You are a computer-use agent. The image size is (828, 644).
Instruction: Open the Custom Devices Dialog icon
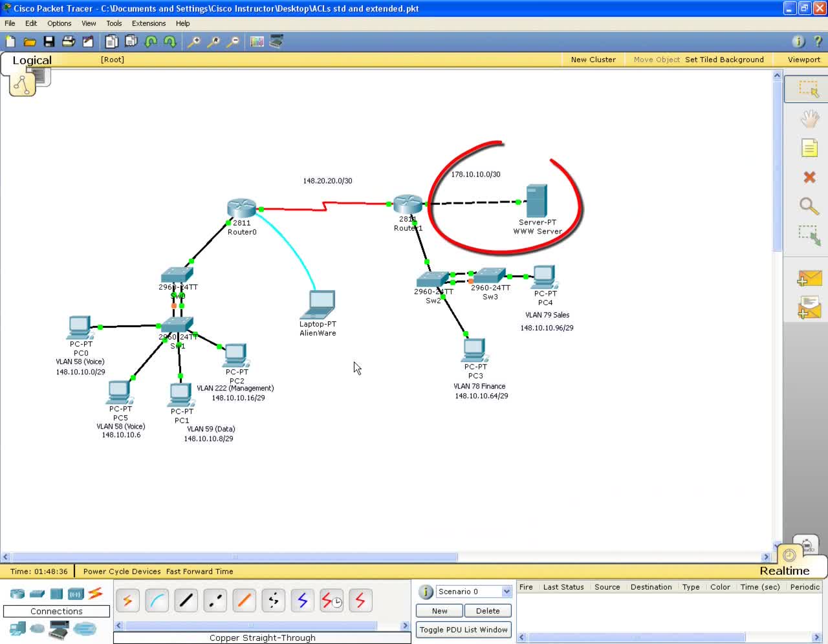[x=276, y=41]
